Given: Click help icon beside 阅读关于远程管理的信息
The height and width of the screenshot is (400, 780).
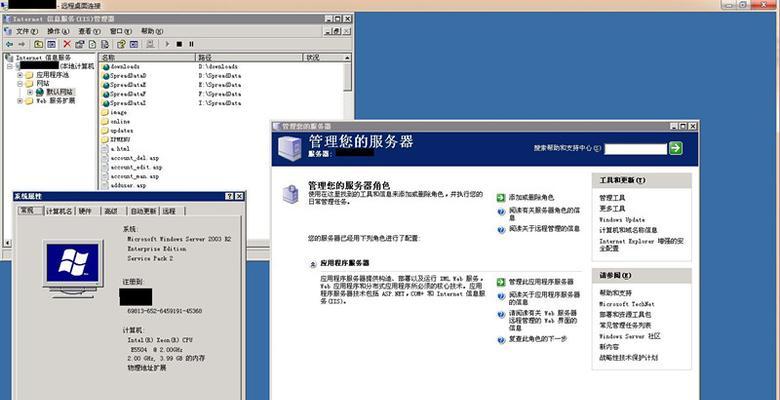Looking at the screenshot, I should (x=501, y=229).
